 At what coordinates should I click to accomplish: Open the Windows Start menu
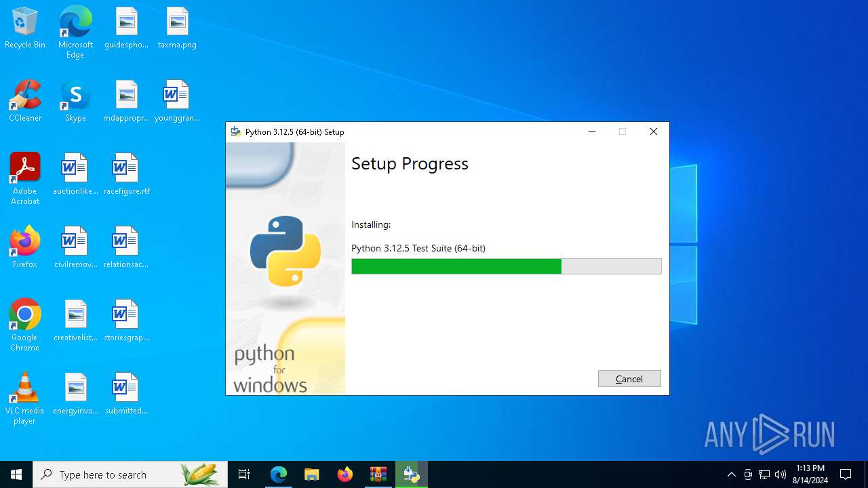[x=16, y=474]
